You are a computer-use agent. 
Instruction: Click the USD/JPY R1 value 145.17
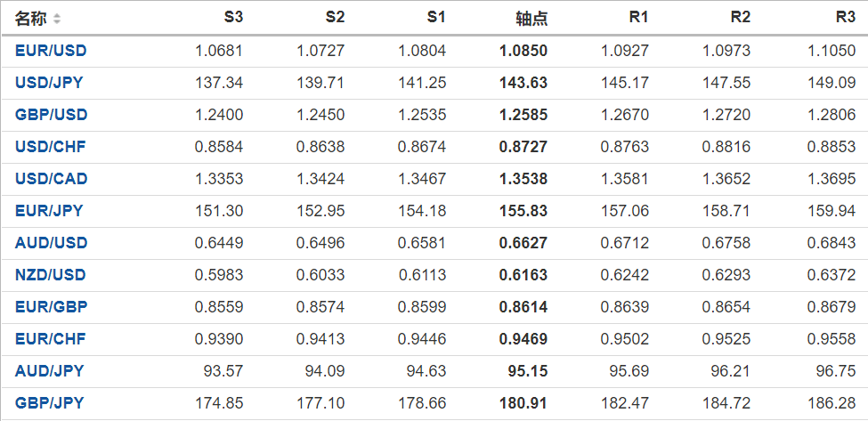tap(626, 83)
